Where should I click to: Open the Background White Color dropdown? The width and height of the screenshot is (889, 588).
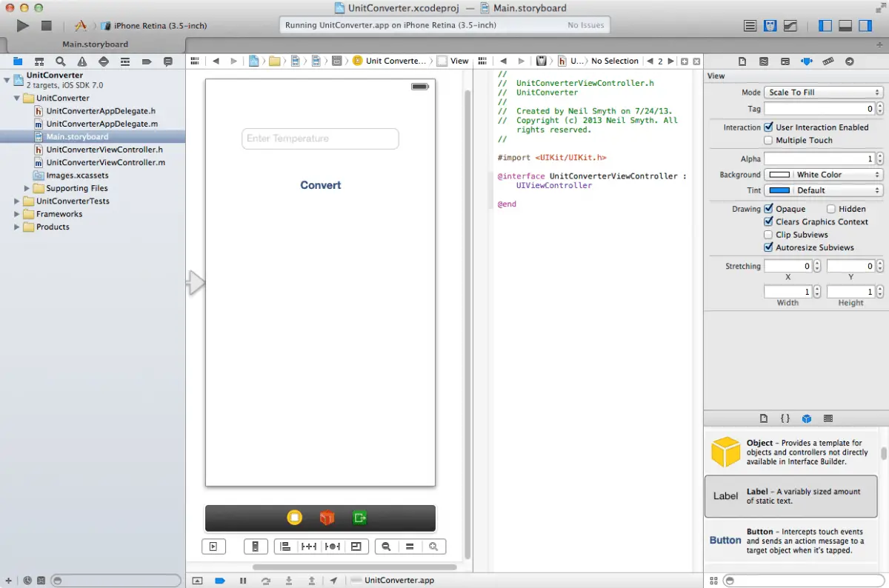(823, 175)
